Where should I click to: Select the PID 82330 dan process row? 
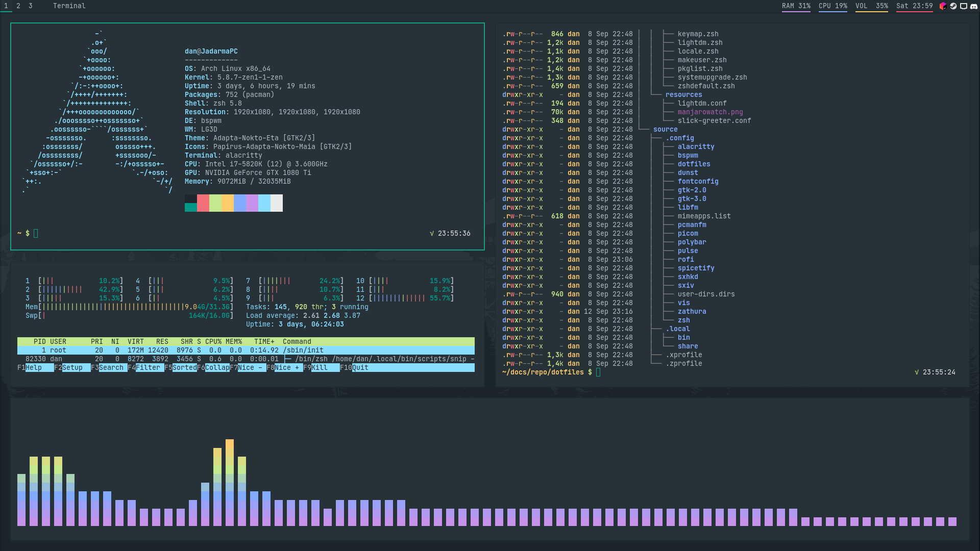[x=246, y=359]
